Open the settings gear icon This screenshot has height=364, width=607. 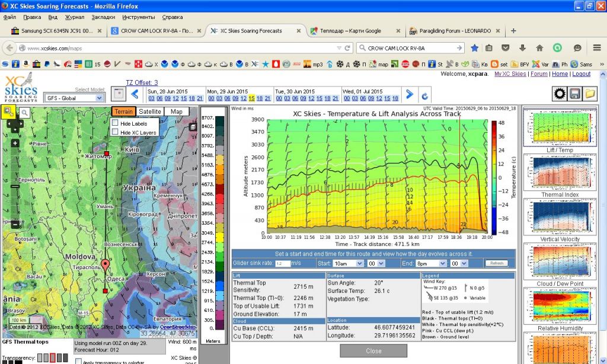pyautogui.click(x=559, y=94)
